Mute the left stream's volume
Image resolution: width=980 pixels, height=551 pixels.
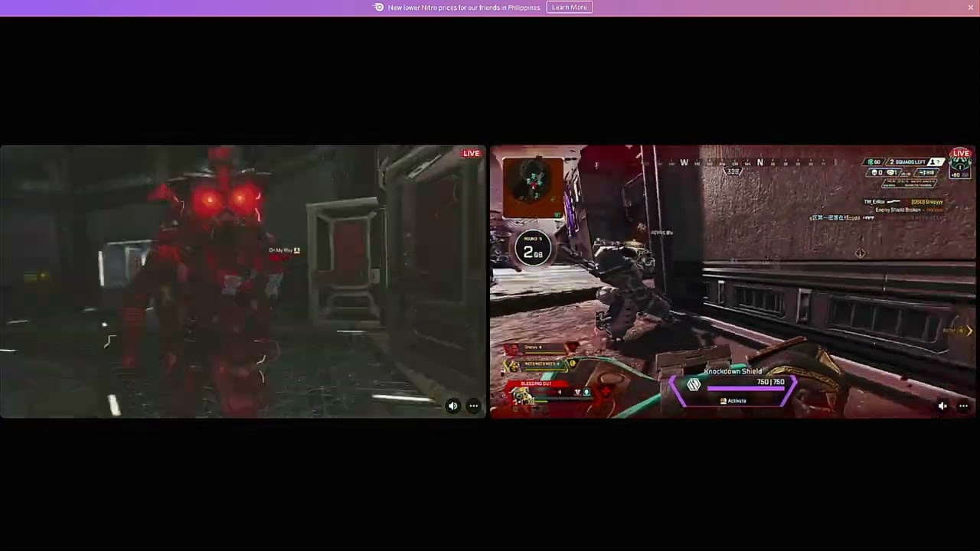(x=452, y=406)
